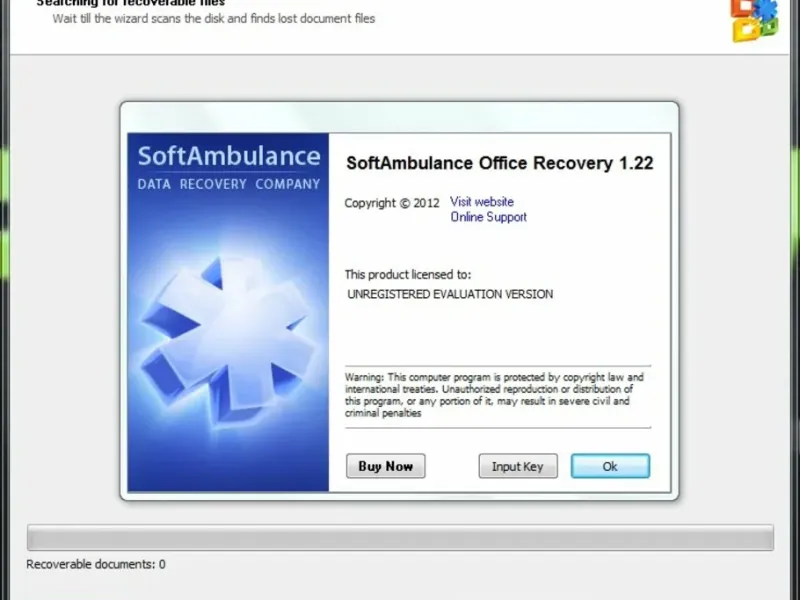Screen dimensions: 800x600
Task: Open the Visit website link
Action: 482,202
